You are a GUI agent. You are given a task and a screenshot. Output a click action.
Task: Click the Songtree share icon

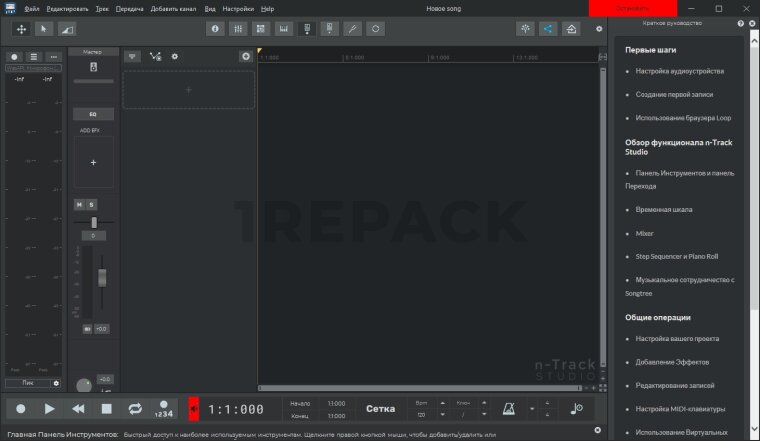tap(548, 29)
